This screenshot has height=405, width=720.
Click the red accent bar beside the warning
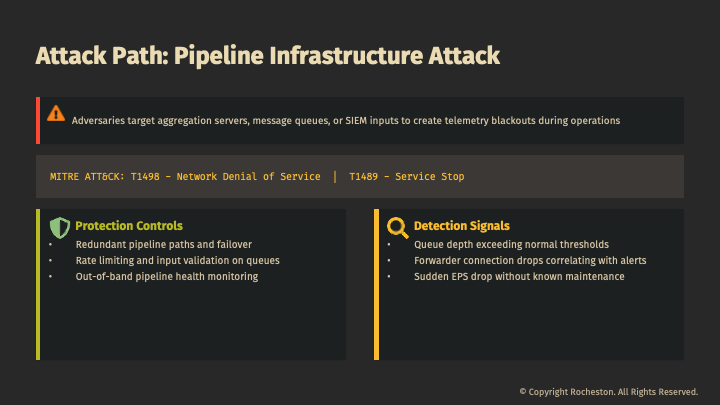pyautogui.click(x=38, y=120)
